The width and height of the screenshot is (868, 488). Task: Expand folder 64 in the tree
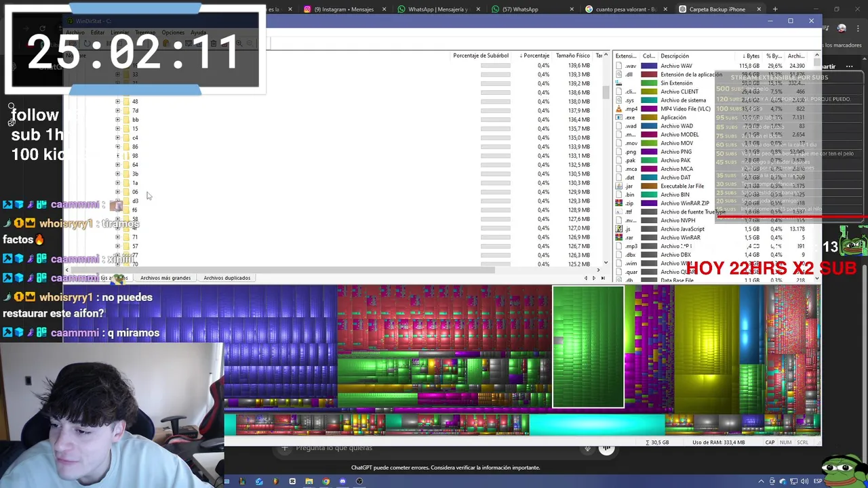pyautogui.click(x=117, y=165)
